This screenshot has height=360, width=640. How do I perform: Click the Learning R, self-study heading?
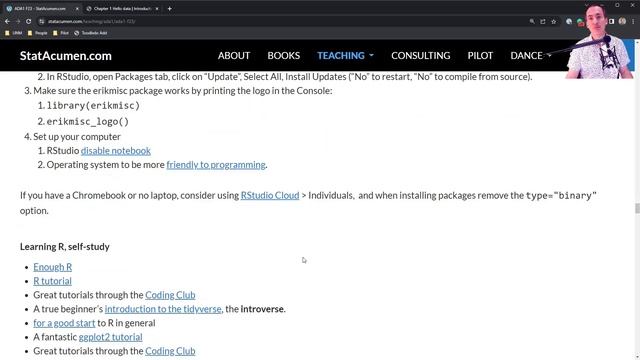click(64, 247)
